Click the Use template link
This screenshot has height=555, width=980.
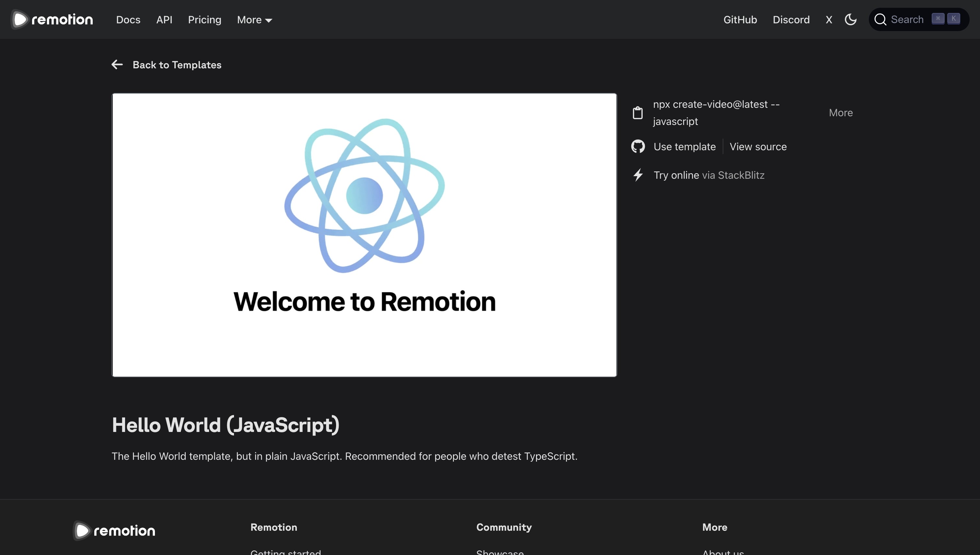[x=684, y=147]
